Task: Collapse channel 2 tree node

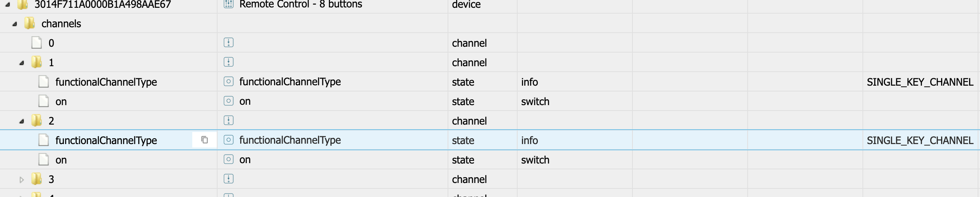Action: [x=22, y=121]
